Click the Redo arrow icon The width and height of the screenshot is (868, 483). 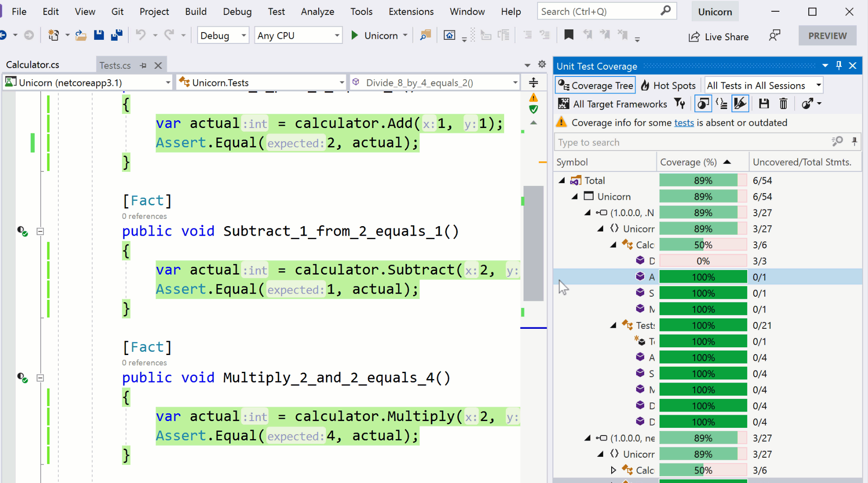[x=169, y=35]
